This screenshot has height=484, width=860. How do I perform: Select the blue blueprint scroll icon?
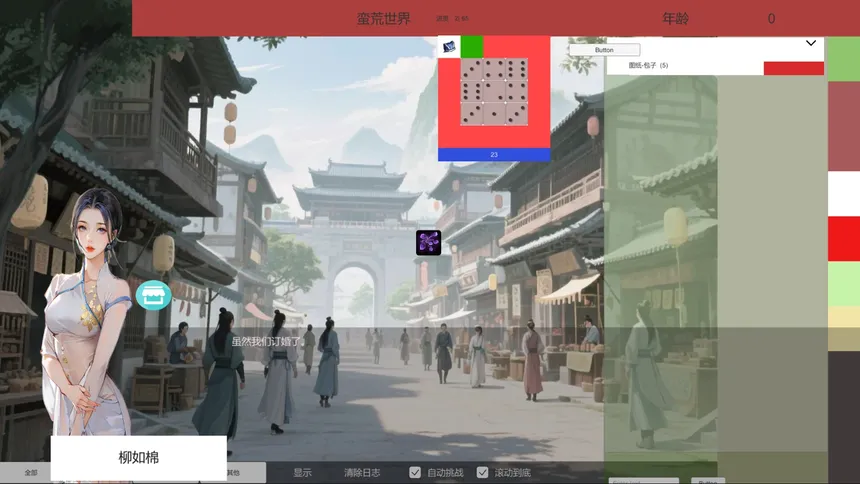pos(449,47)
